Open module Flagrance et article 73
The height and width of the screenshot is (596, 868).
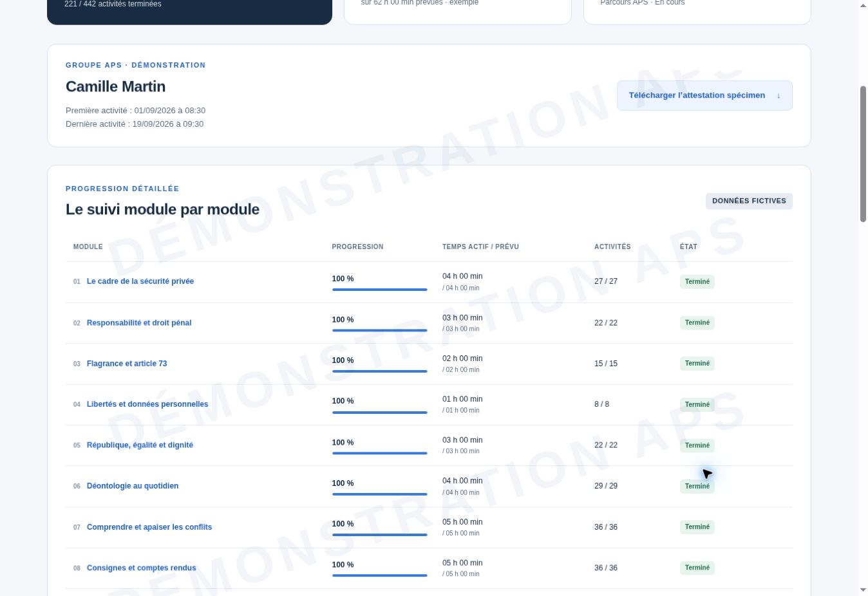click(127, 364)
